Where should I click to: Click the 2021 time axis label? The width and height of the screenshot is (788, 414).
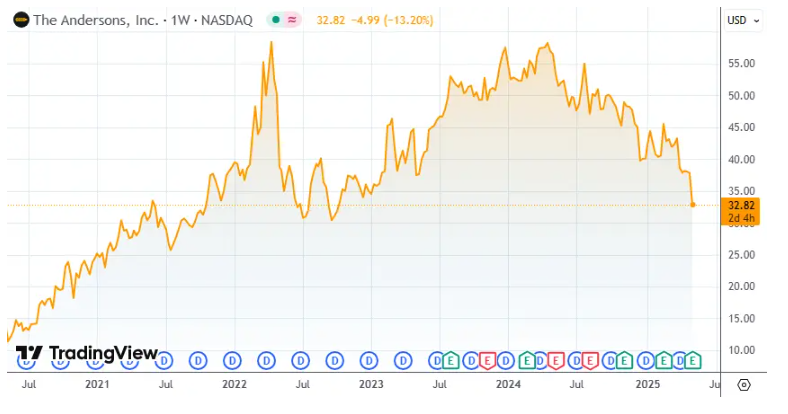tap(97, 384)
